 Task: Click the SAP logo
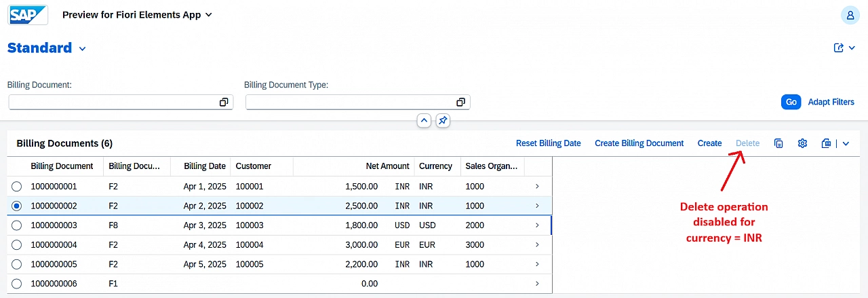(28, 14)
